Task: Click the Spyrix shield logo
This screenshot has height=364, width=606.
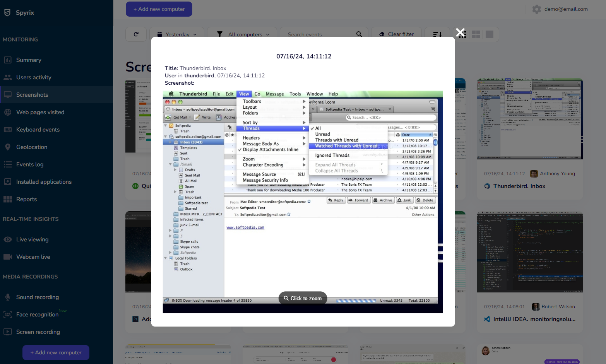Action: coord(7,12)
